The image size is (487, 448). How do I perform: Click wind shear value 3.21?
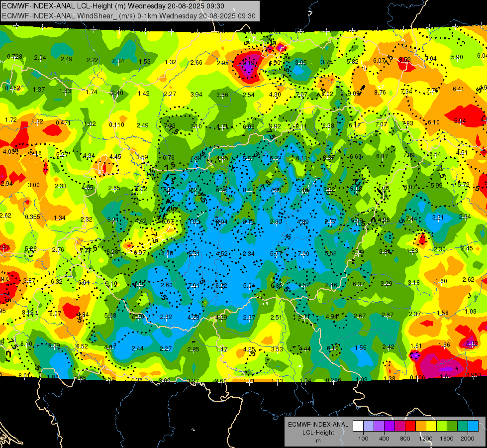438,218
